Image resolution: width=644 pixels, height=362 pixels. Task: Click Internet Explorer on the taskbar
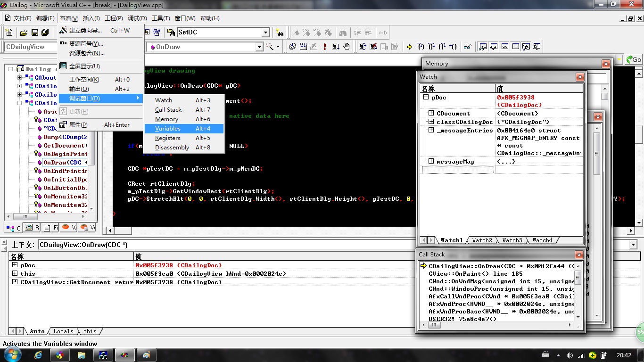click(38, 354)
